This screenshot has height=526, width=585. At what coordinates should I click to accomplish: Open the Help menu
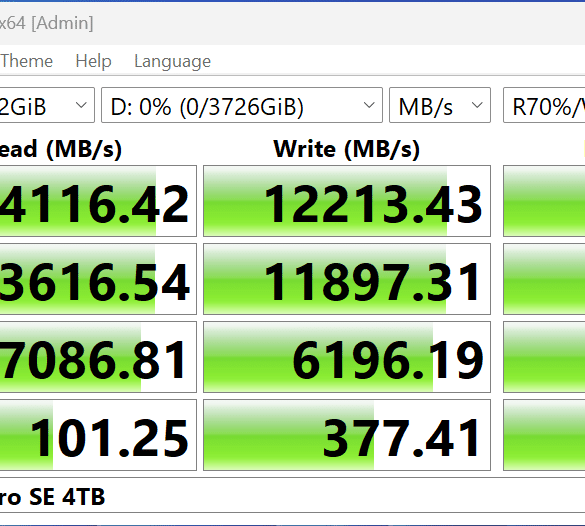click(x=93, y=61)
